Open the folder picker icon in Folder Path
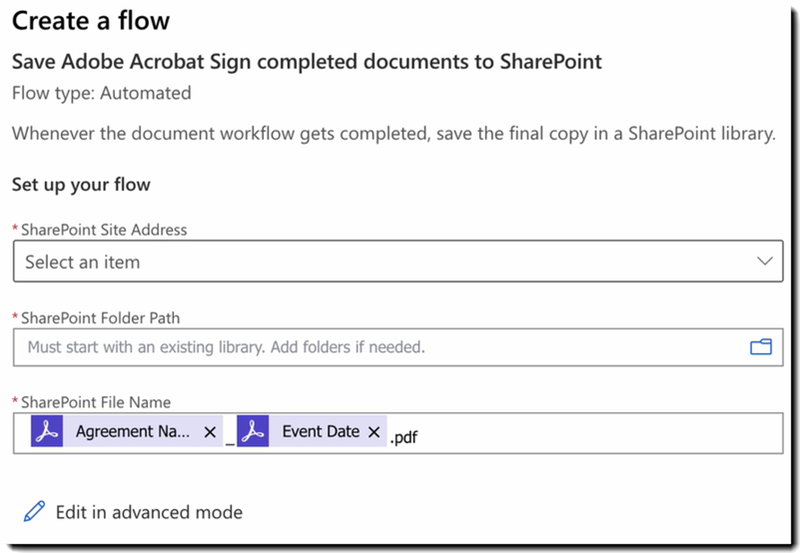Screen dimensions: 800x553 [761, 347]
